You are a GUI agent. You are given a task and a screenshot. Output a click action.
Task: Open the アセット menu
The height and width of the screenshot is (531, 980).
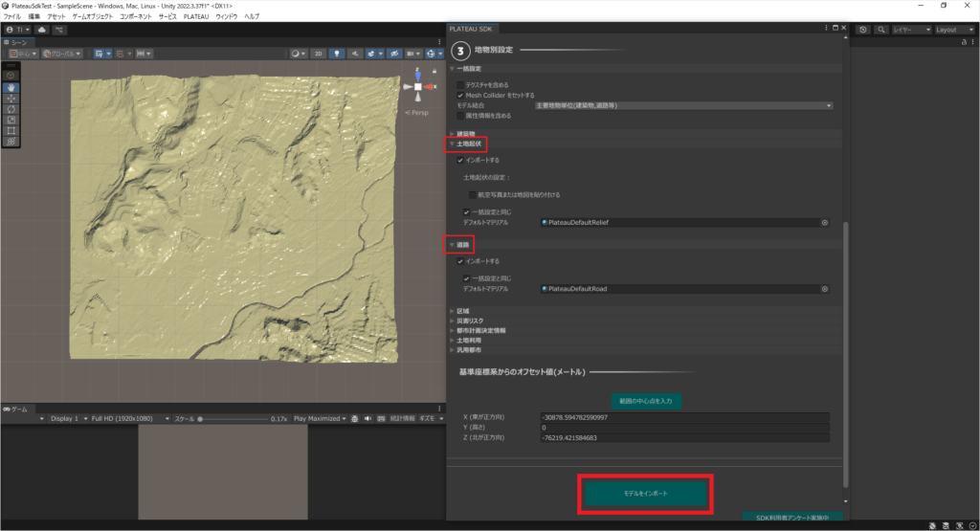pos(56,17)
